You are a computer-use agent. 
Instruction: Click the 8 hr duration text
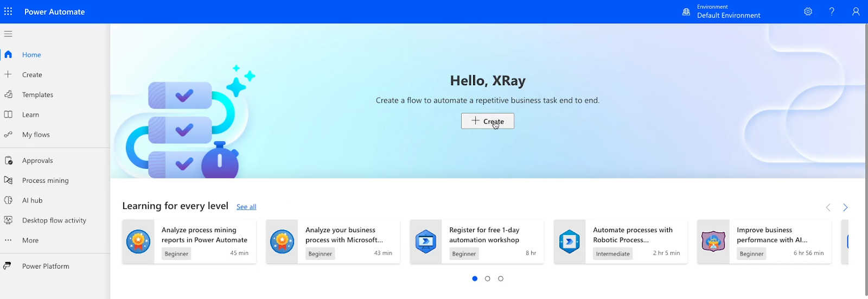(531, 253)
